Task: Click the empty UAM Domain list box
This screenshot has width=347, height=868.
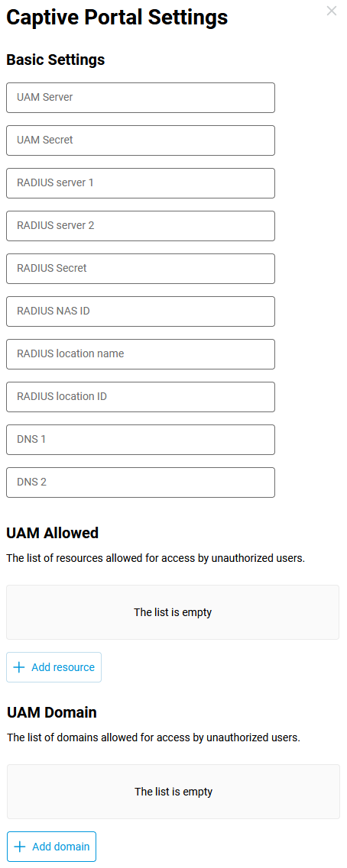Action: (x=173, y=792)
